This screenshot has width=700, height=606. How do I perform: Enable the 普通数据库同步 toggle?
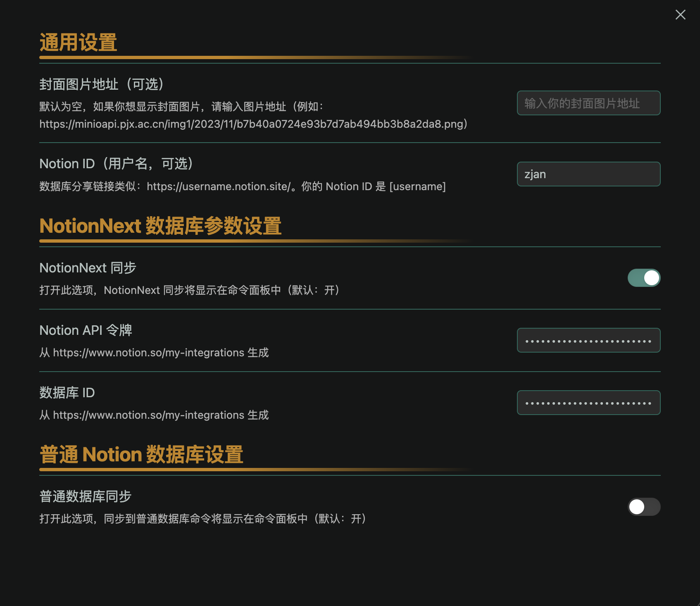644,507
